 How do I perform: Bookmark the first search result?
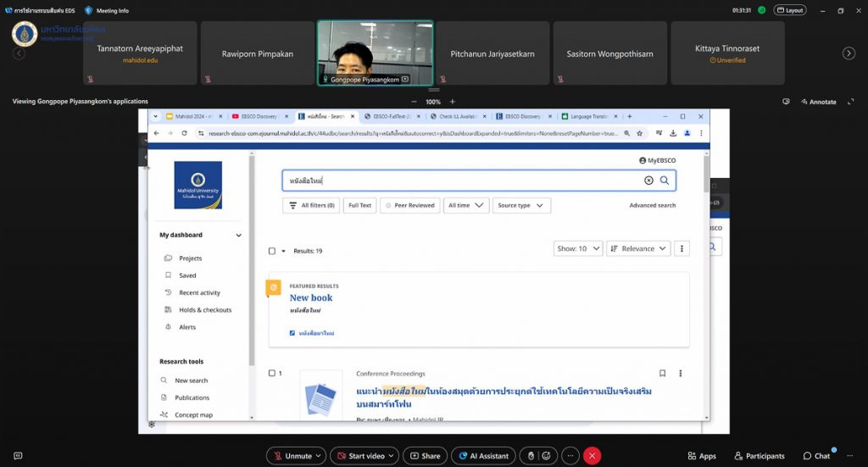[662, 373]
